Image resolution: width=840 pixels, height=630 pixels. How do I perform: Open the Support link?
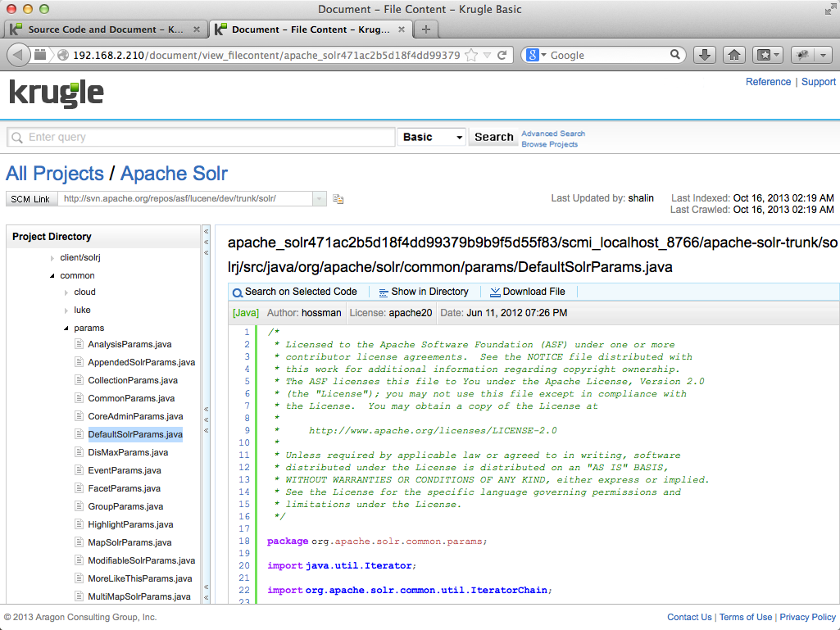click(818, 81)
